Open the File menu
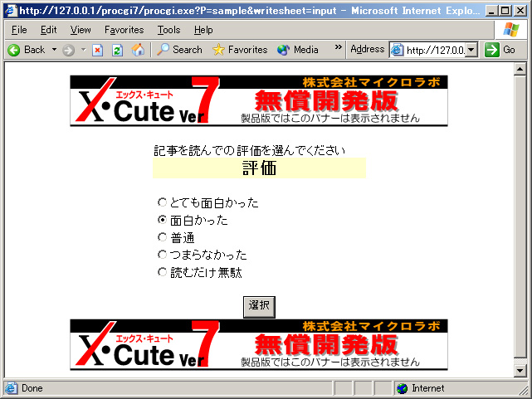Screen dimensions: 532x399 19,30
